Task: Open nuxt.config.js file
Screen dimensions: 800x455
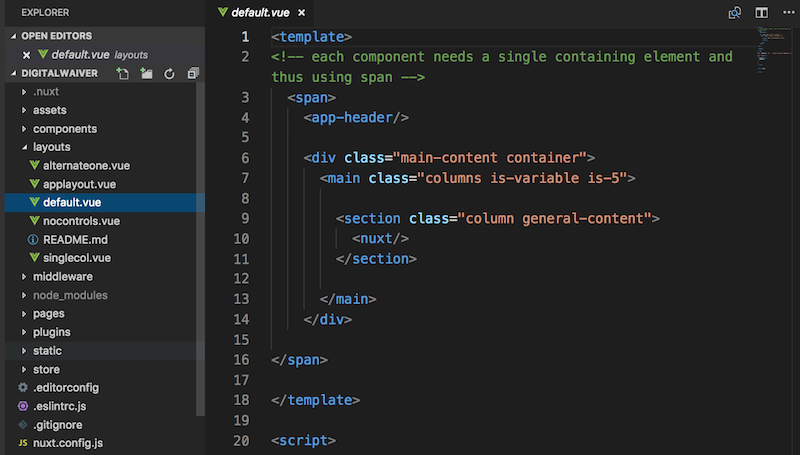Action: (68, 442)
